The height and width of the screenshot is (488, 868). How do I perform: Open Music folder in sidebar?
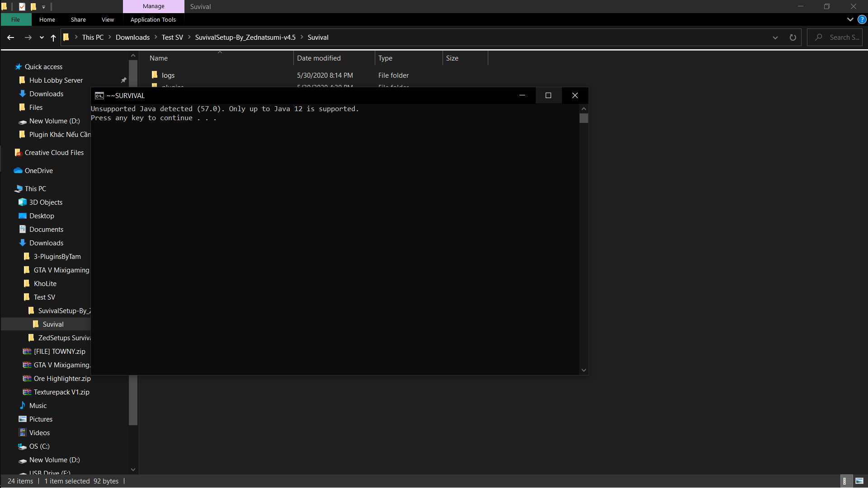[x=38, y=406]
